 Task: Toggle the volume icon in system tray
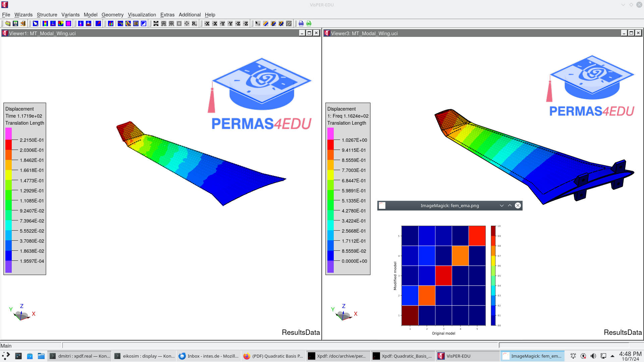tap(593, 356)
